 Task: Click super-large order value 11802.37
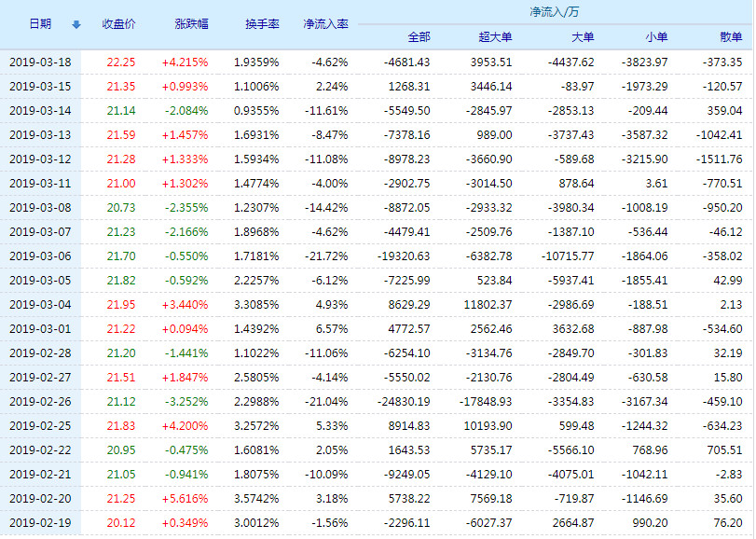coord(488,305)
